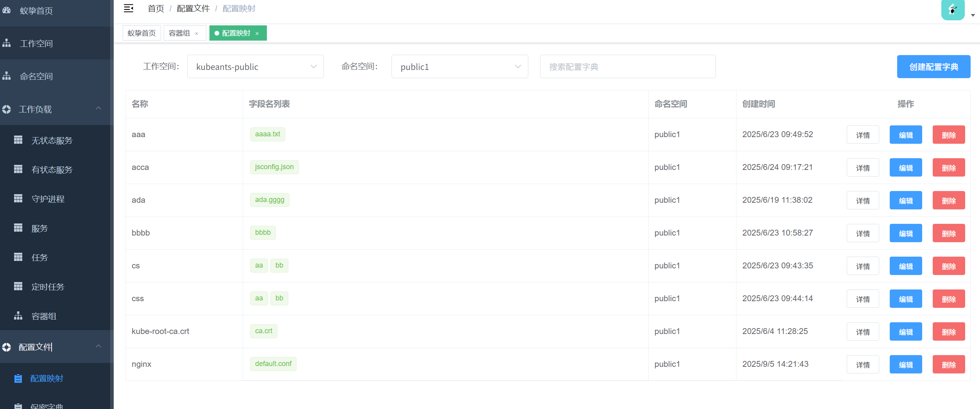Click the 定时任务 grid icon
980x409 pixels.
tap(18, 286)
